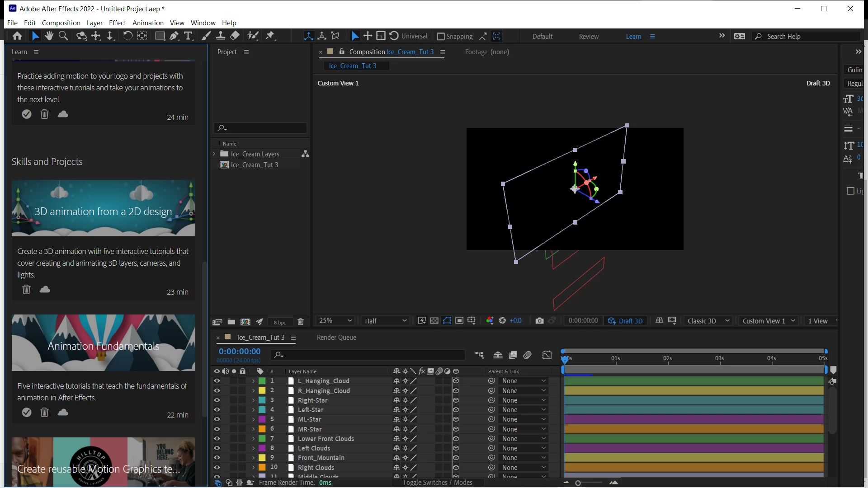
Task: Click Toggle Switches / Modes button
Action: [x=437, y=483]
